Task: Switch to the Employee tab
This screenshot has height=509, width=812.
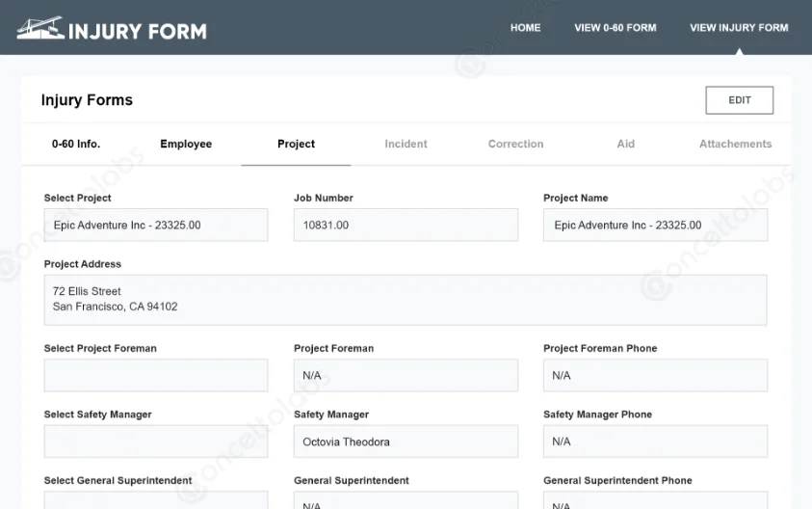Action: click(186, 144)
